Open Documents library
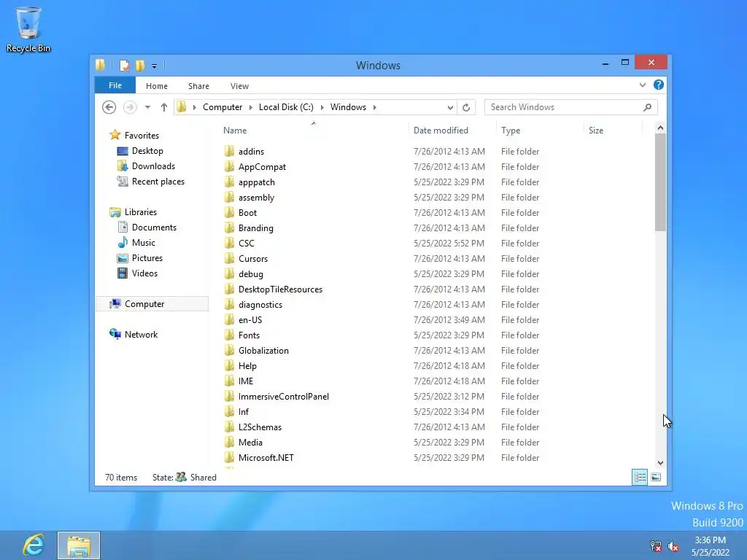This screenshot has height=560, width=747. coord(154,227)
